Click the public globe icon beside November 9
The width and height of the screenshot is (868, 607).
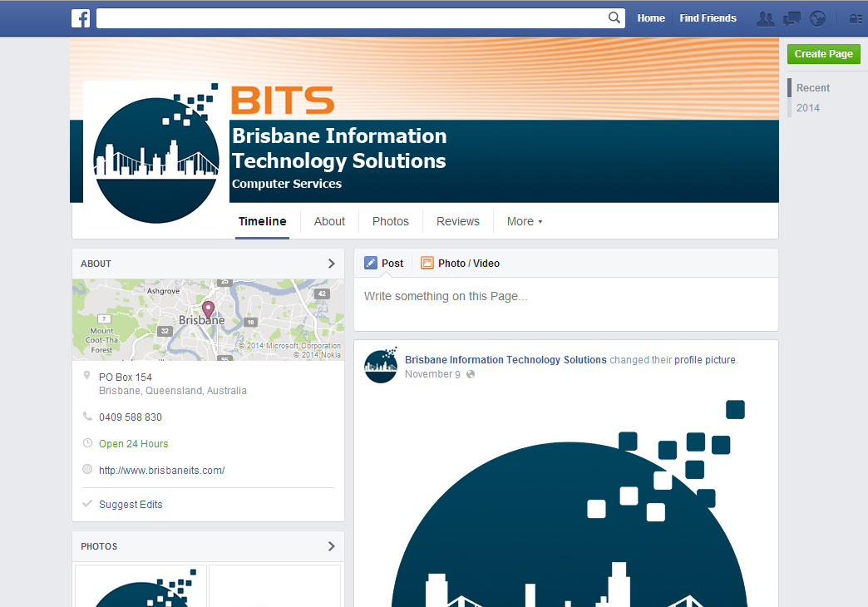pos(471,374)
